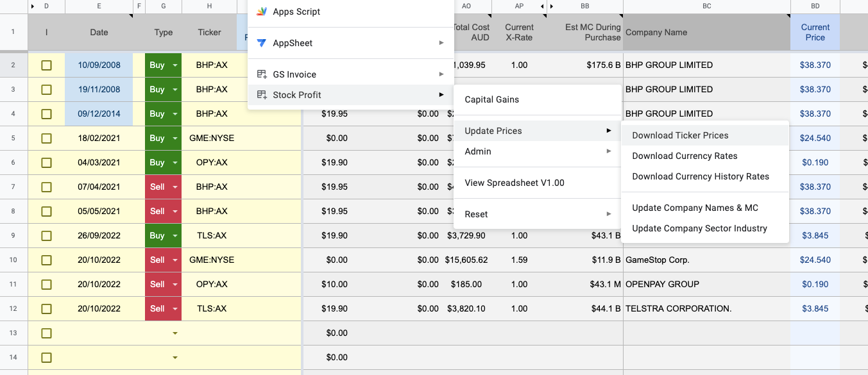Open the Buy type dropdown in row 5

pyautogui.click(x=174, y=138)
